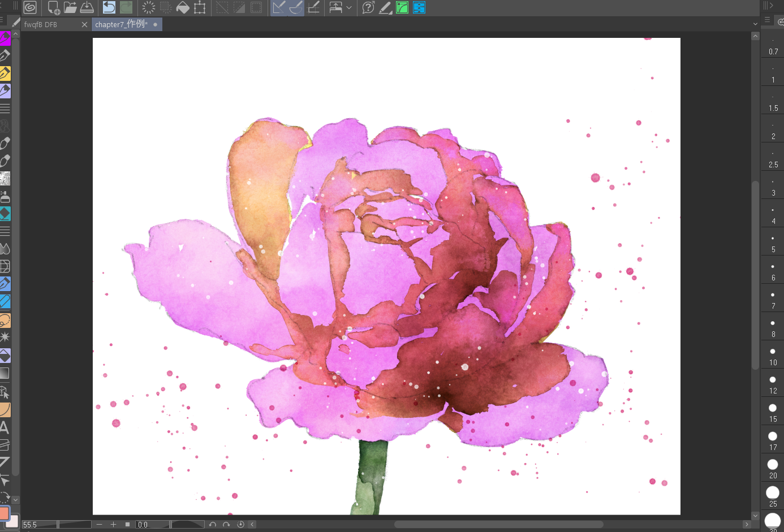Click the Fit to Screen square button
The width and height of the screenshot is (784, 532).
click(127, 525)
